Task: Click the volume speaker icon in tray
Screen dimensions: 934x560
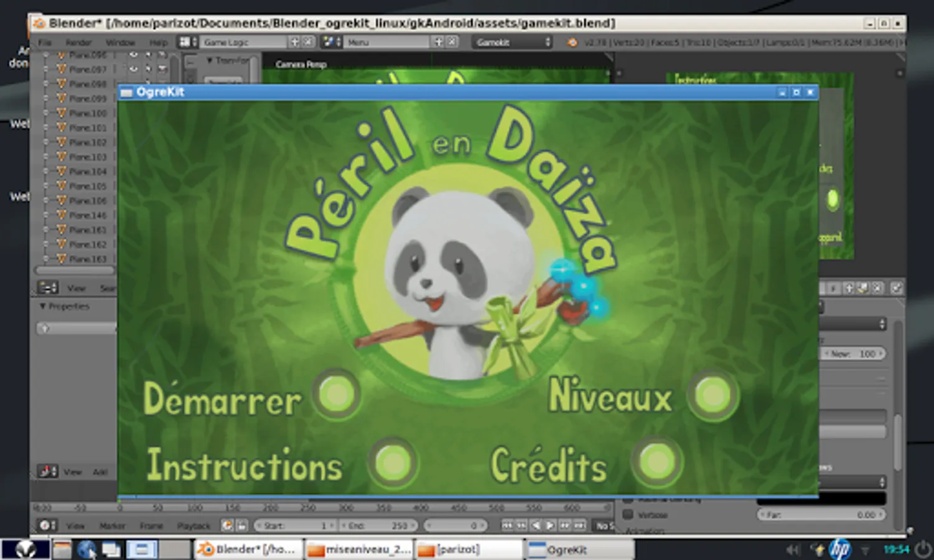Action: point(792,549)
